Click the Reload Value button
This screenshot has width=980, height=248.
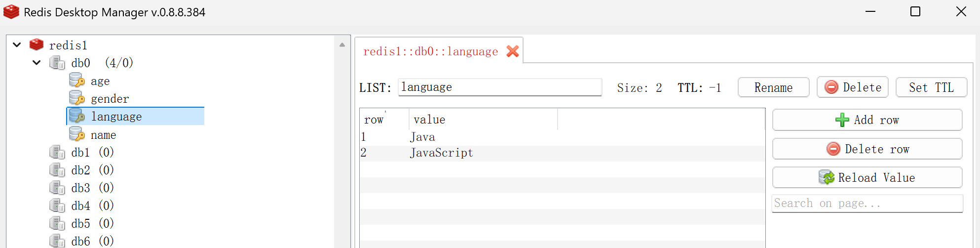point(867,177)
